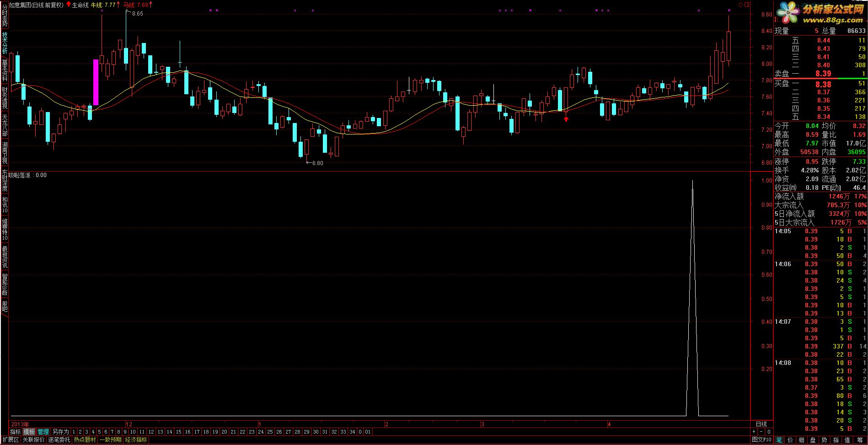Viewport: 868px width, 445px height.
Task: Click the magenta candlestick bar
Action: tap(96, 82)
